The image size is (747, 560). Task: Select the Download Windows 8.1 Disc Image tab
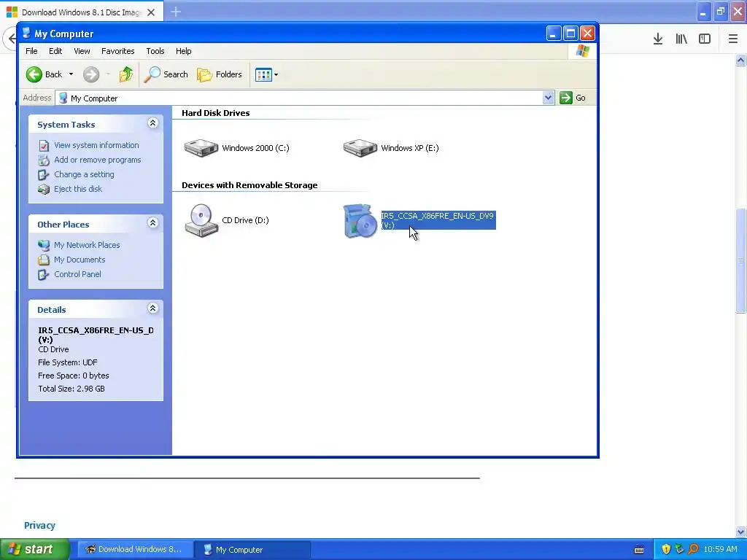[x=82, y=12]
